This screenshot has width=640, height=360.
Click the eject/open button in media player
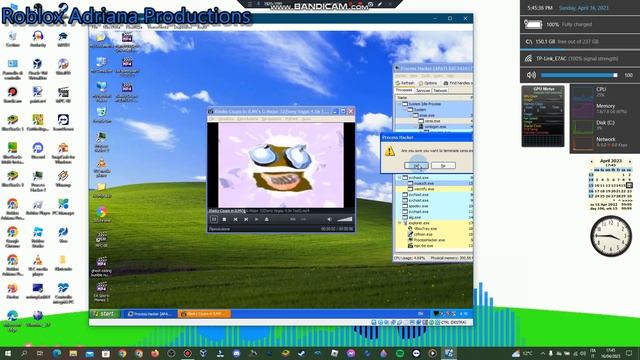267,220
